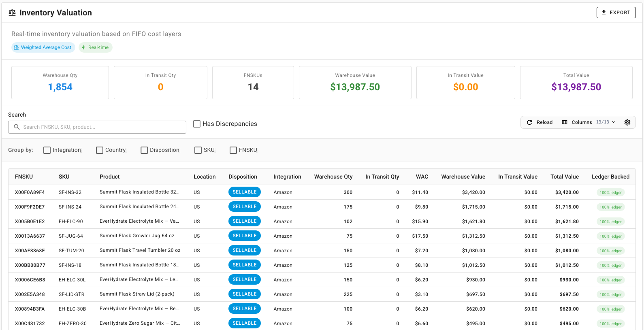Screen dimensions: 644x330
Task: Export the inventory valuation data
Action: click(x=616, y=13)
